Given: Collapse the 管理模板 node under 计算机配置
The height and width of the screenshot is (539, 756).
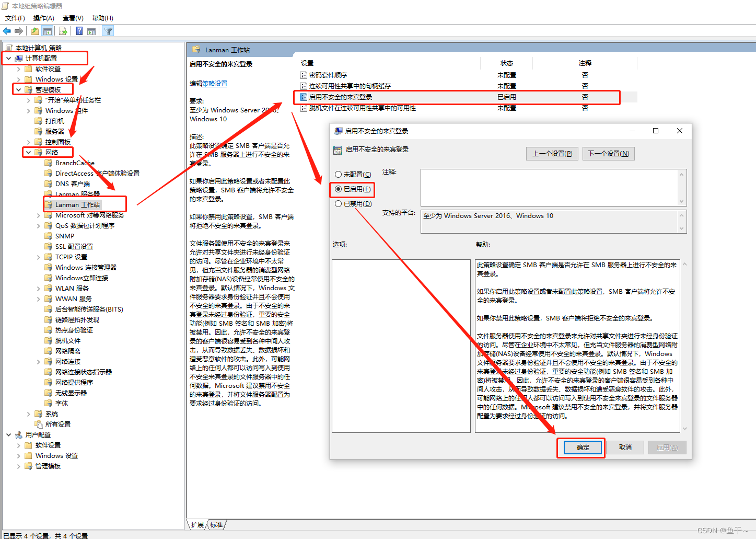Looking at the screenshot, I should tap(19, 89).
